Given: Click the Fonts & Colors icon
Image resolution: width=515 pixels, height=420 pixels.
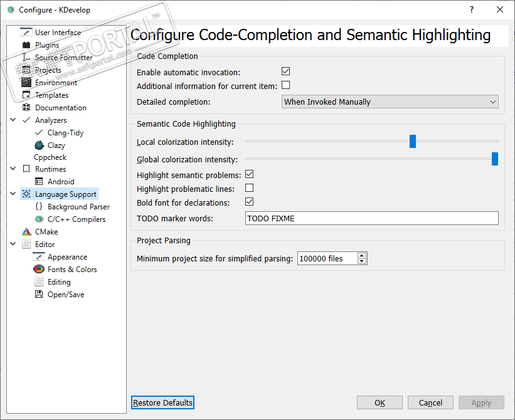Looking at the screenshot, I should 39,270.
